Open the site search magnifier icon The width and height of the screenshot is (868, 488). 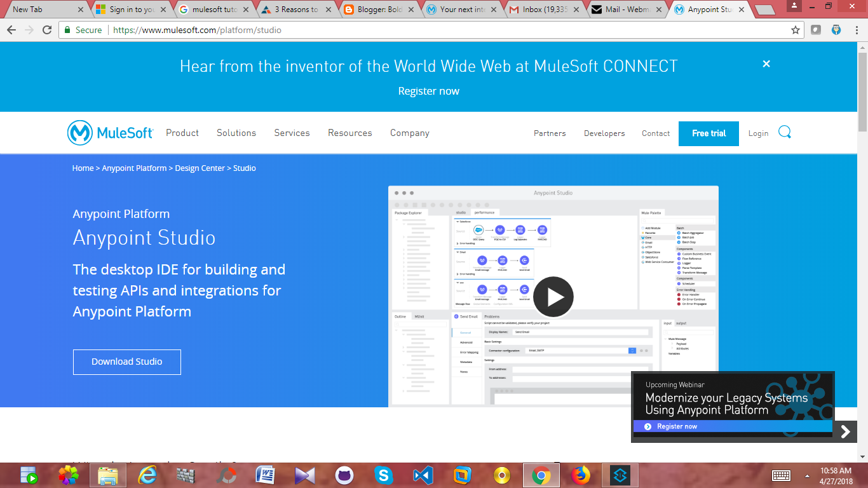tap(785, 132)
